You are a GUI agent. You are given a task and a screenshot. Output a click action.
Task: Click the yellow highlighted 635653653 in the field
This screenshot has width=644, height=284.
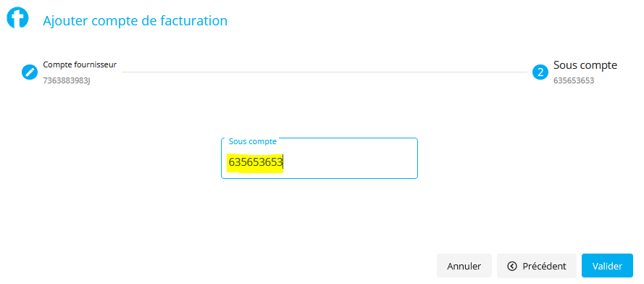click(256, 163)
